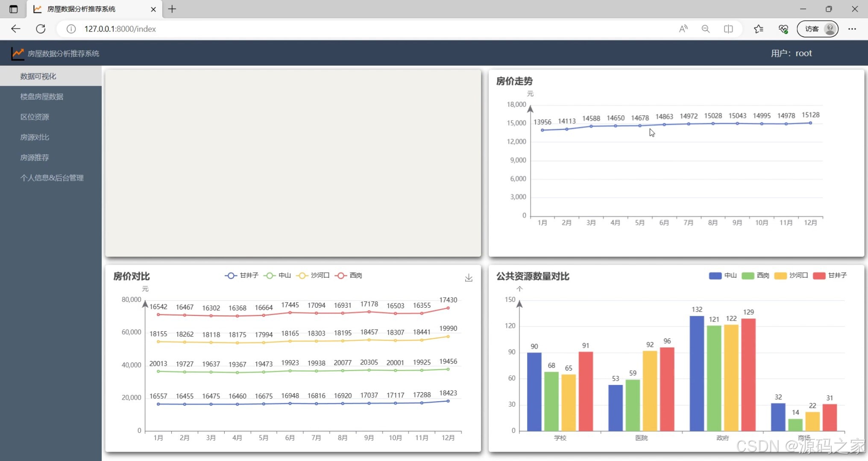868x461 pixels.
Task: Open 个人信息&后台管理 sidebar link
Action: point(52,178)
